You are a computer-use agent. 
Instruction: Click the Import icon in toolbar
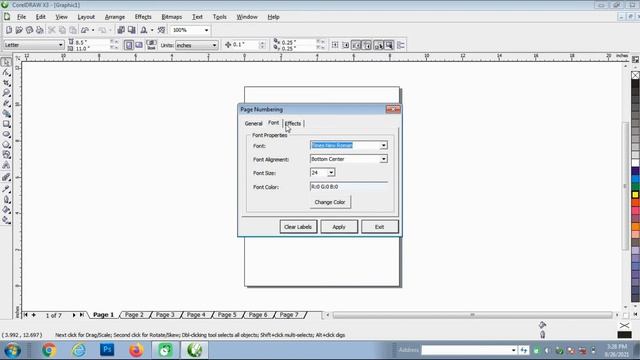[121, 30]
